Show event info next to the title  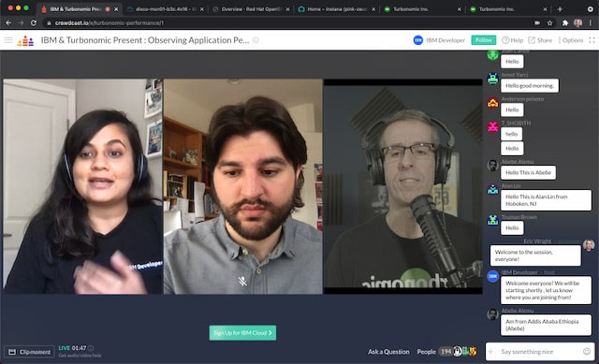(x=256, y=40)
